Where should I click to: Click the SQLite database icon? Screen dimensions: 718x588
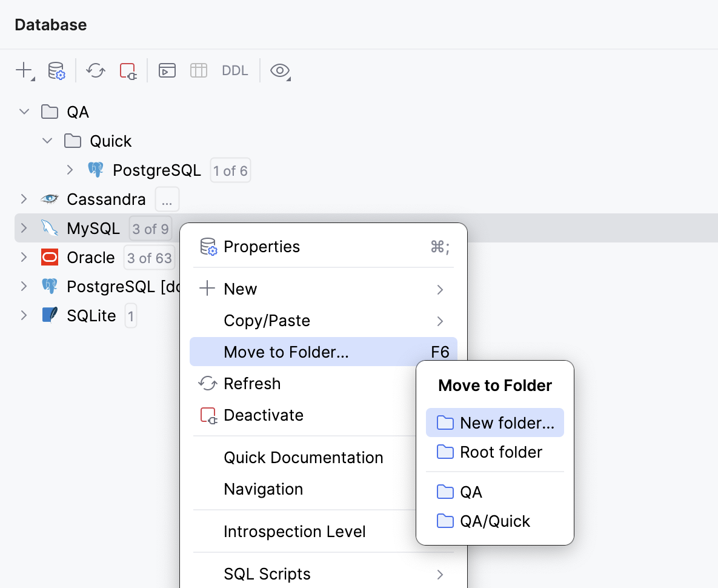(48, 315)
